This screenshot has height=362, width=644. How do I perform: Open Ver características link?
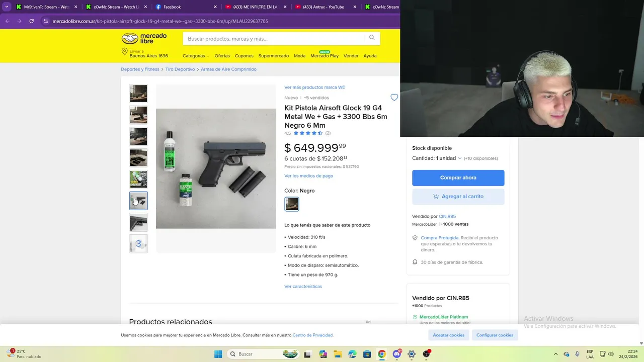click(x=303, y=287)
